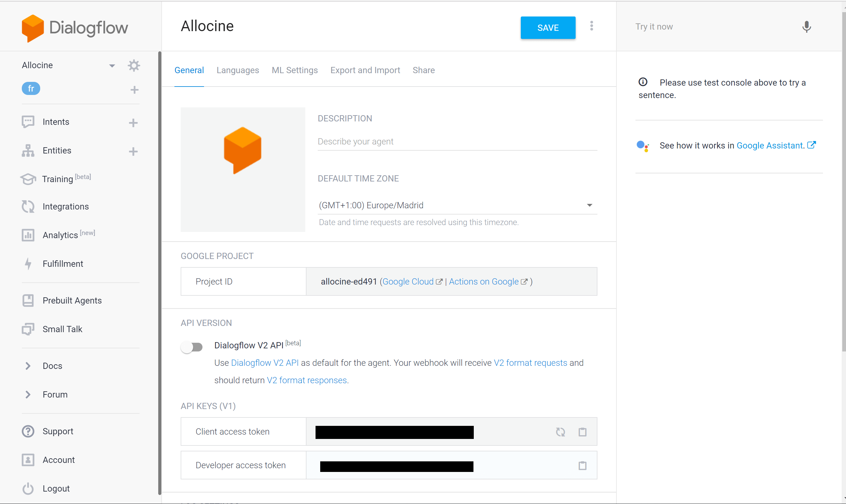Open Training beta in the sidebar
The height and width of the screenshot is (504, 846).
(66, 178)
